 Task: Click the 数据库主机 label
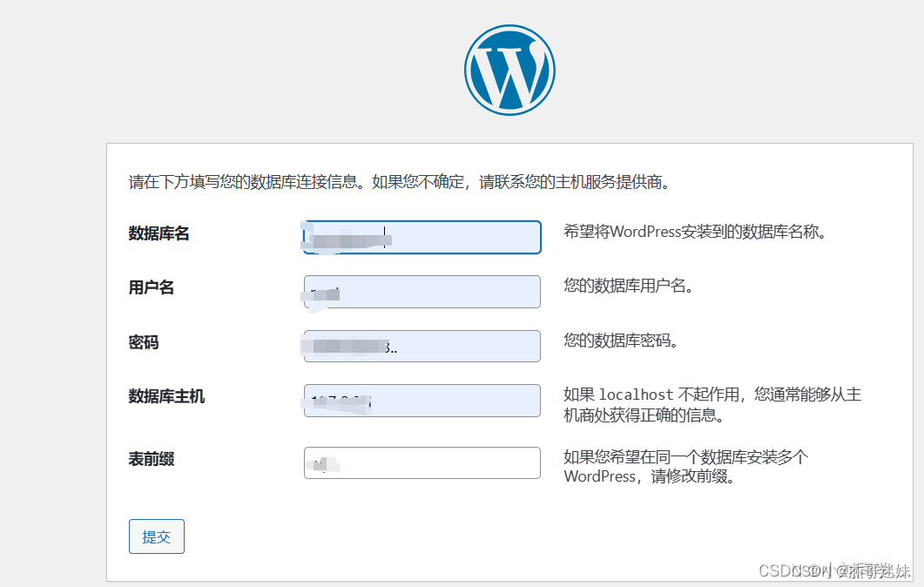click(x=166, y=396)
